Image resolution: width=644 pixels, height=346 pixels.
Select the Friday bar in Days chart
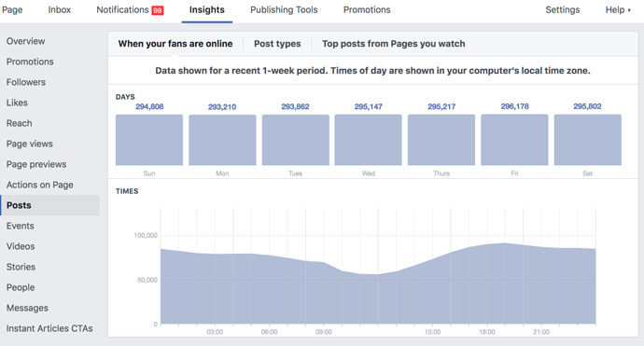pyautogui.click(x=514, y=140)
